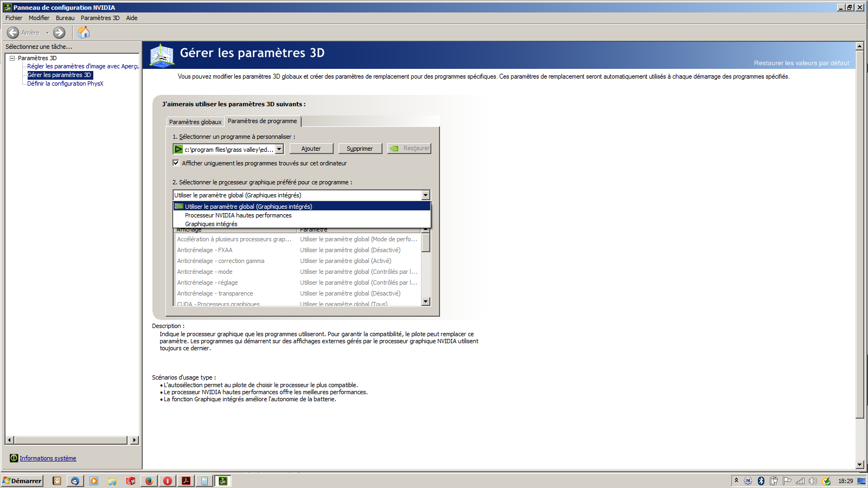Viewport: 868px width, 488px height.
Task: Click the task panel scroll right arrow
Action: coord(135,440)
